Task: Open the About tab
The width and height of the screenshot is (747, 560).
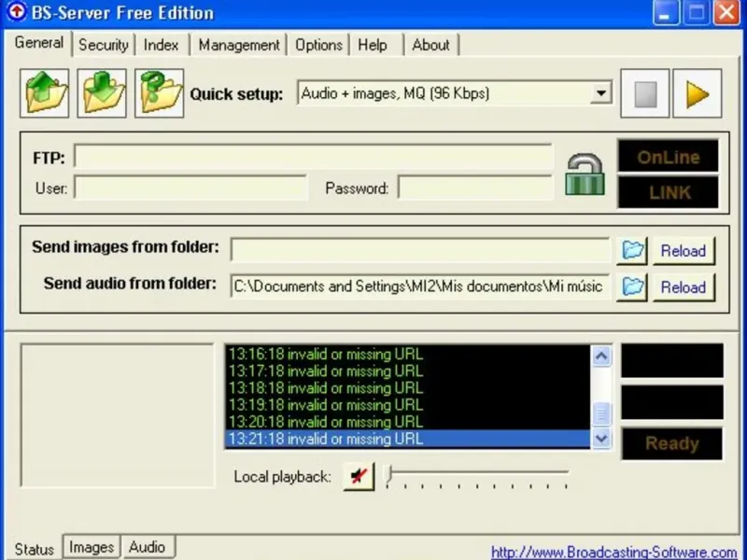Action: pos(430,45)
